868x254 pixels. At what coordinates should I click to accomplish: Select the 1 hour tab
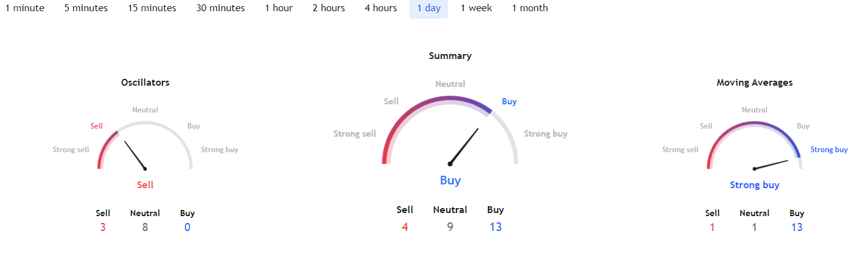[279, 8]
